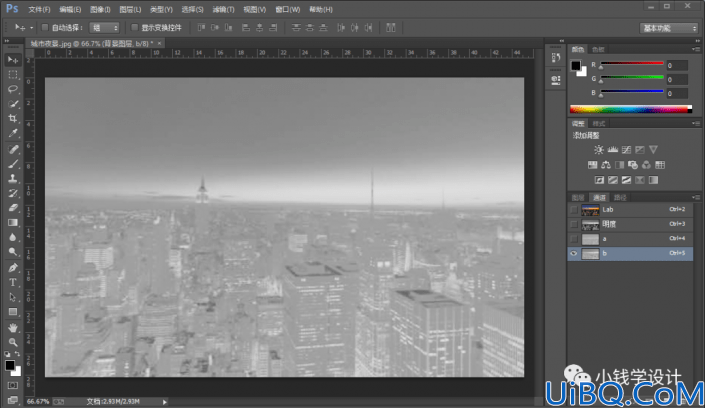Hide the b channel
Image resolution: width=705 pixels, height=408 pixels.
point(574,253)
